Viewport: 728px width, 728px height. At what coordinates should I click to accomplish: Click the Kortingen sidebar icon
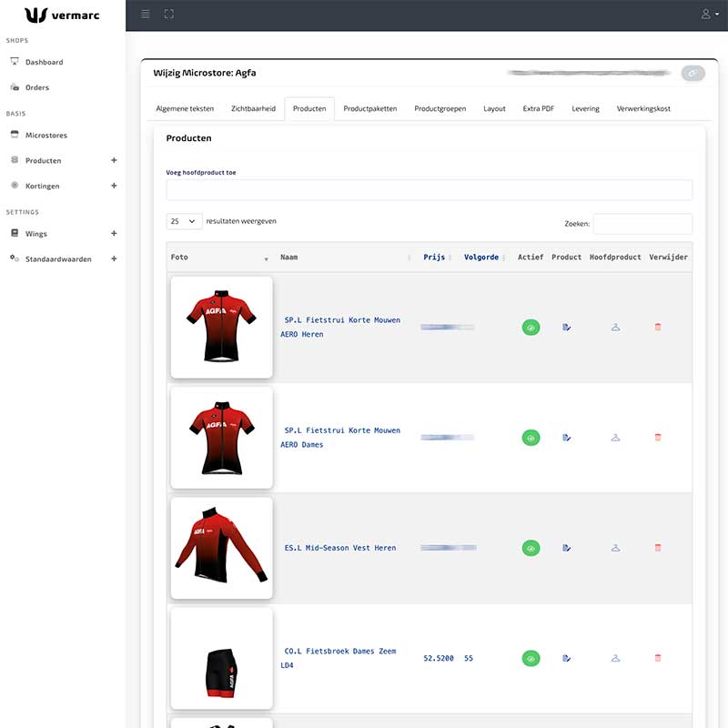click(15, 185)
